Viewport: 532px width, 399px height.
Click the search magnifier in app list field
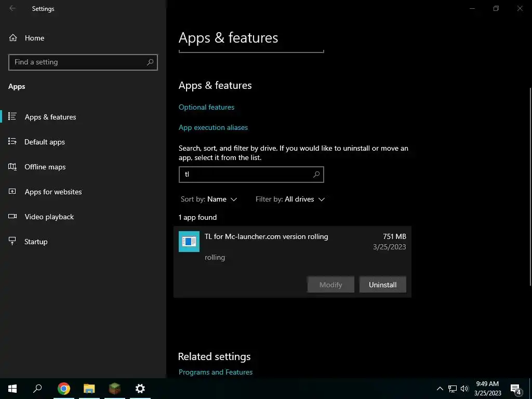316,175
